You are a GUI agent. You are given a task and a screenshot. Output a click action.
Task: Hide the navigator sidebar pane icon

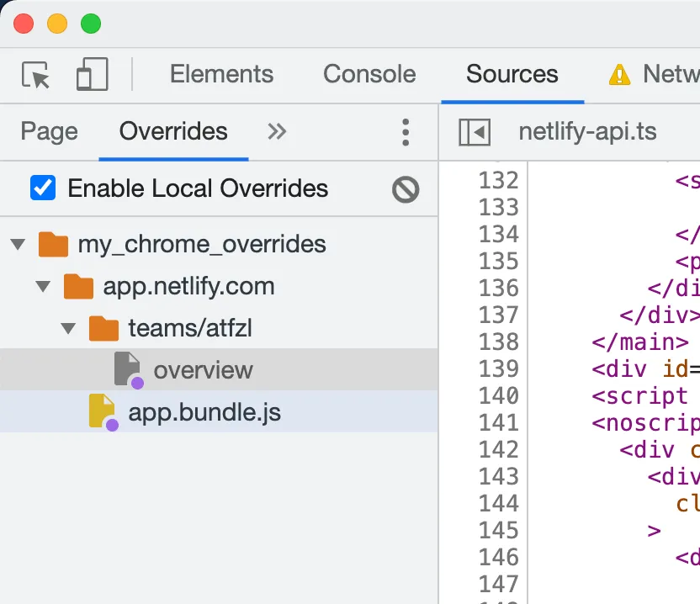tap(475, 132)
